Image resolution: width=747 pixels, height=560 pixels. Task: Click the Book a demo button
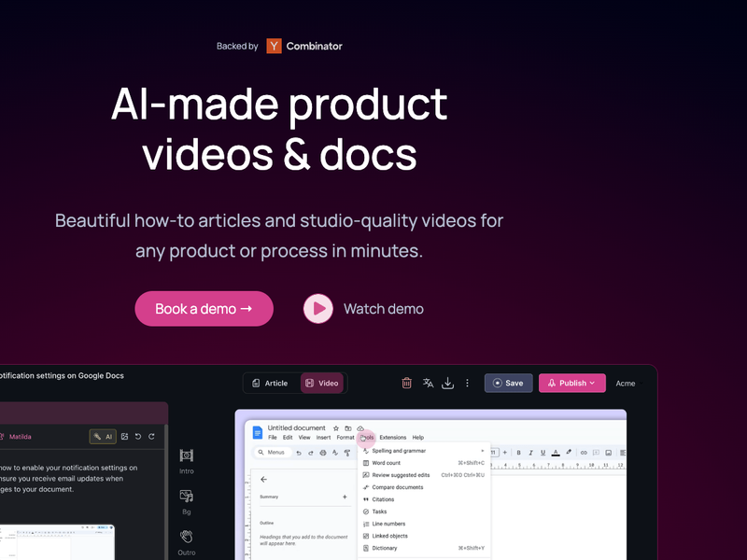(x=204, y=309)
